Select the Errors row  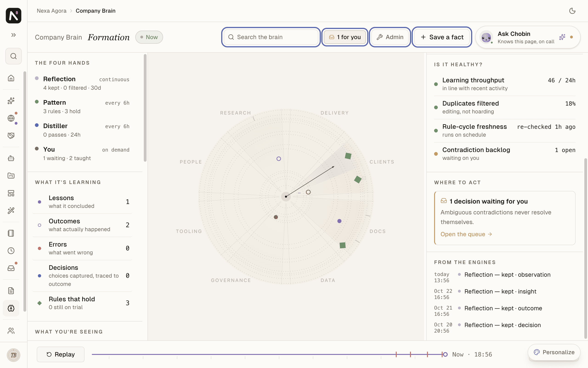[82, 248]
